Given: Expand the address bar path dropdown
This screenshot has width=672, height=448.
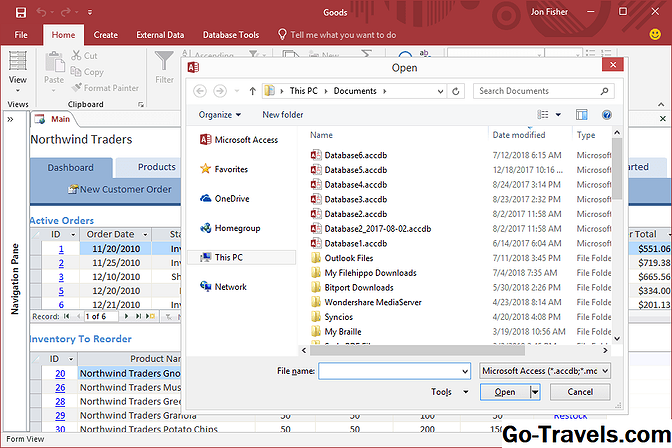Looking at the screenshot, I should [440, 91].
